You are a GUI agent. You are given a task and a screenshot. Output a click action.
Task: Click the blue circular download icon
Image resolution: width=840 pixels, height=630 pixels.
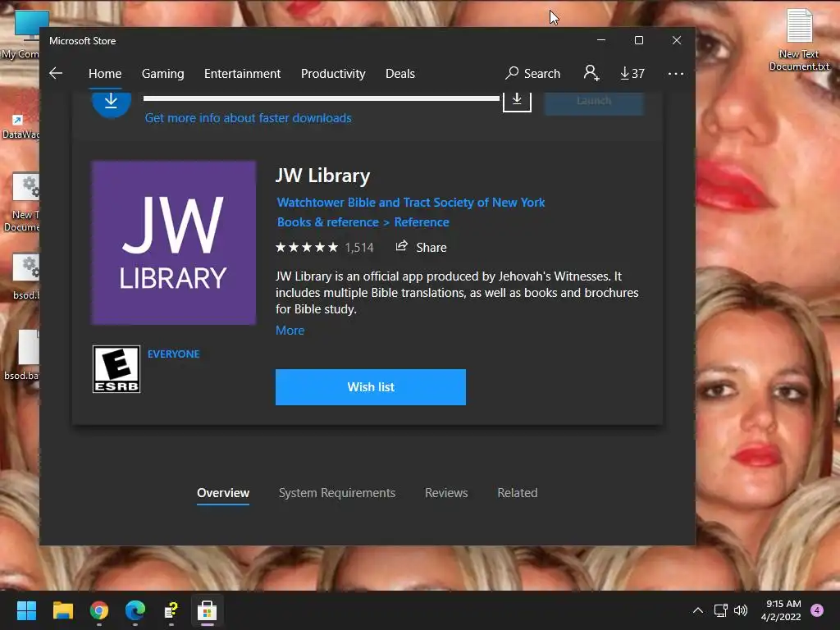112,102
